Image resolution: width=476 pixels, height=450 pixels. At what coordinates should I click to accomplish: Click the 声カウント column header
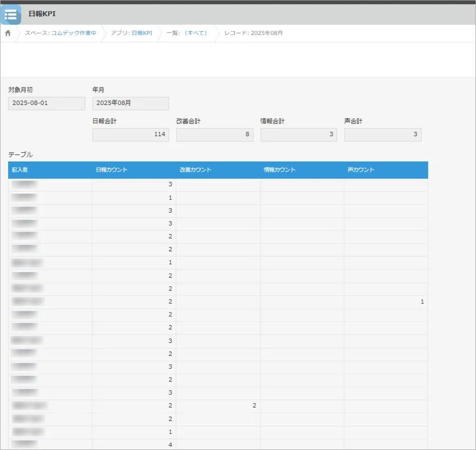pyautogui.click(x=386, y=170)
